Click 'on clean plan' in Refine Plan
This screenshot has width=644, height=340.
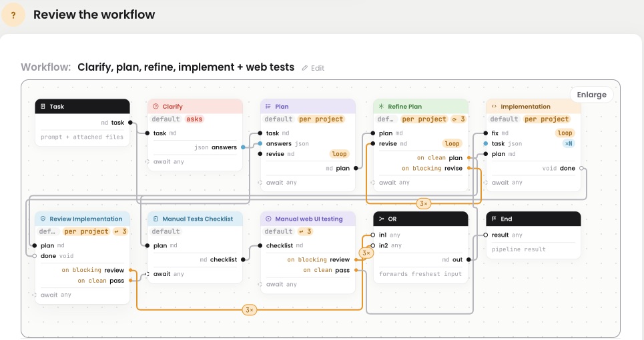tap(440, 158)
